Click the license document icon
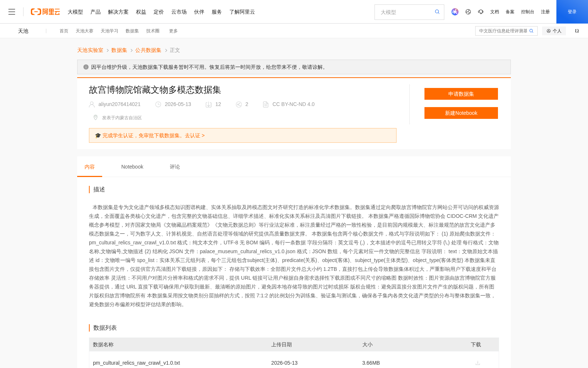Viewport: 588px width, 368px height. 266,105
